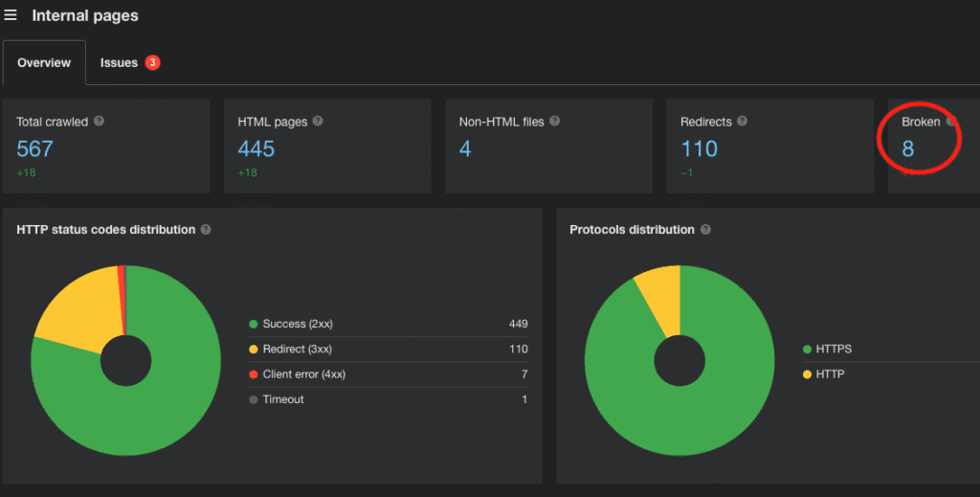Open the 567 total crawled link

point(34,149)
